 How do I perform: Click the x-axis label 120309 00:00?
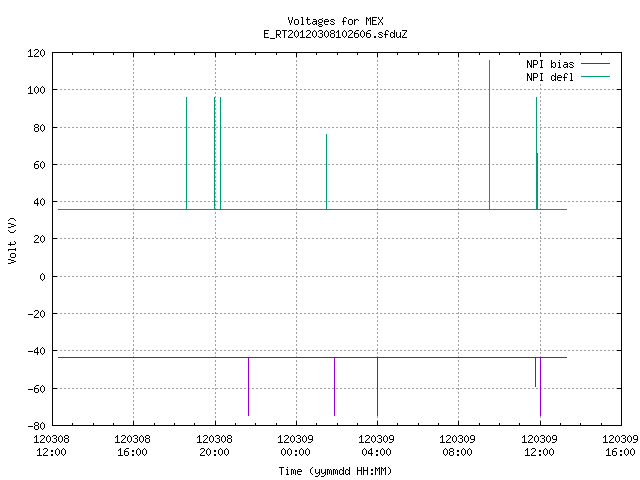(296, 445)
